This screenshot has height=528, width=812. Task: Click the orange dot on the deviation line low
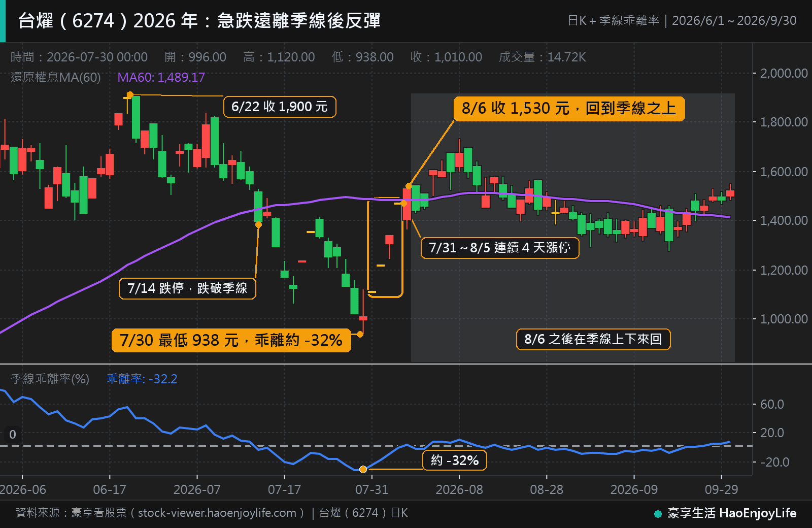pyautogui.click(x=363, y=469)
